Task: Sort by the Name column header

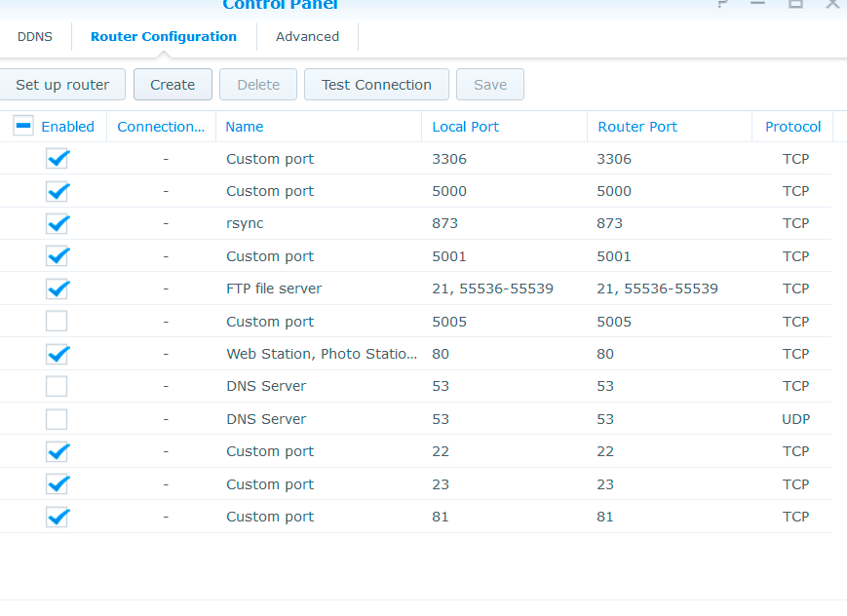Action: tap(245, 127)
